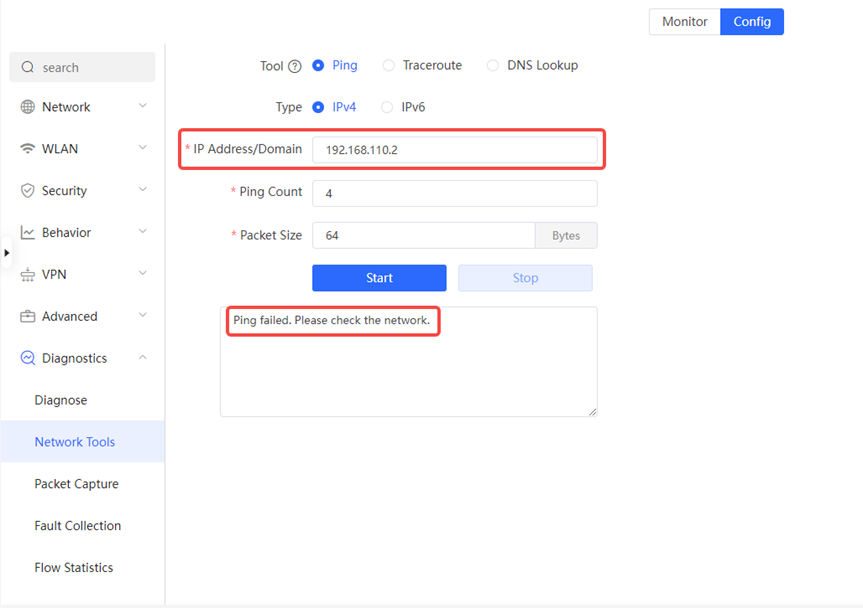Viewport: 863px width, 608px height.
Task: Click the IP Address/Domain input field
Action: point(455,150)
